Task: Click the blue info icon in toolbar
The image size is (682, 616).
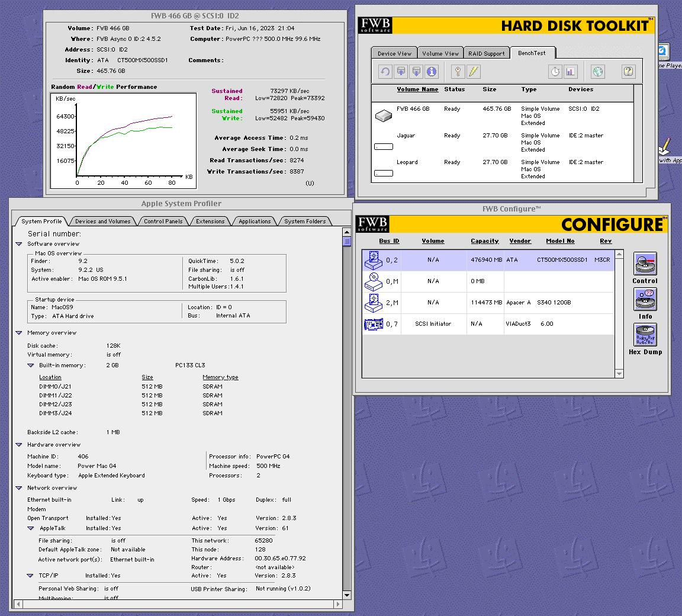Action: pos(432,72)
